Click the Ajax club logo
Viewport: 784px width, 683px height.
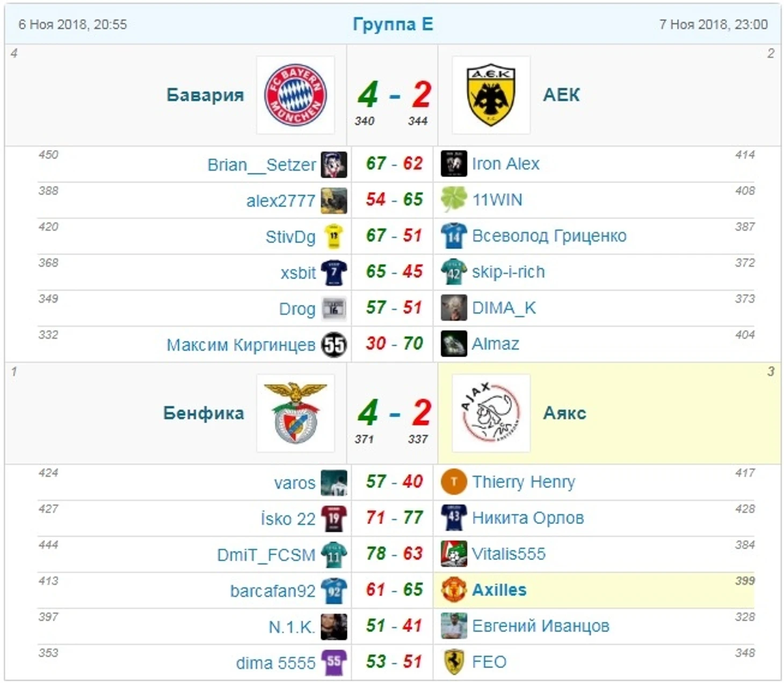click(491, 413)
